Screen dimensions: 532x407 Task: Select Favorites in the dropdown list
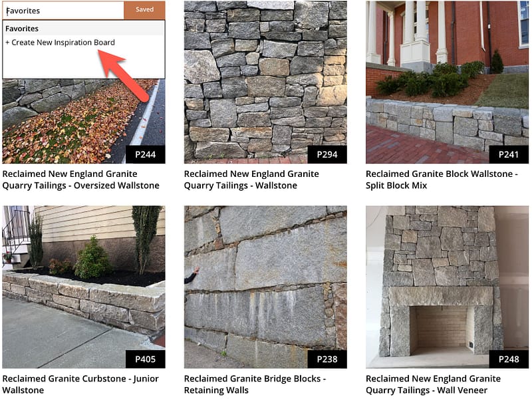(x=84, y=29)
